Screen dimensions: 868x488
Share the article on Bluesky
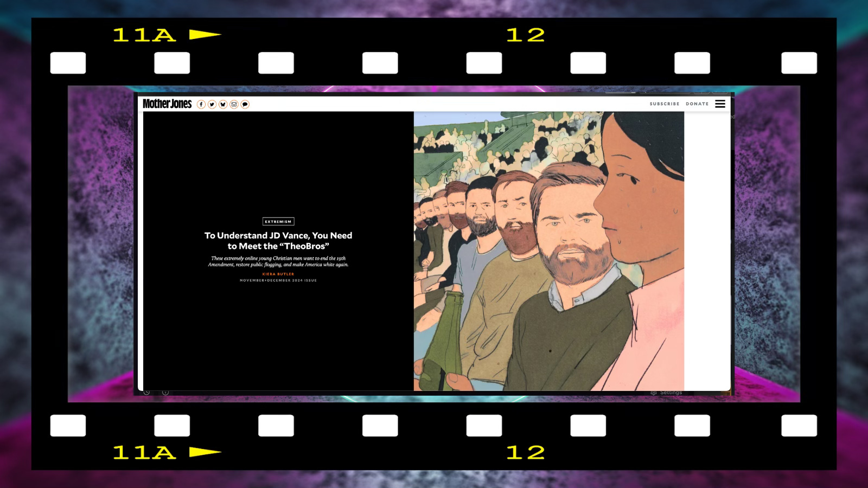point(223,104)
